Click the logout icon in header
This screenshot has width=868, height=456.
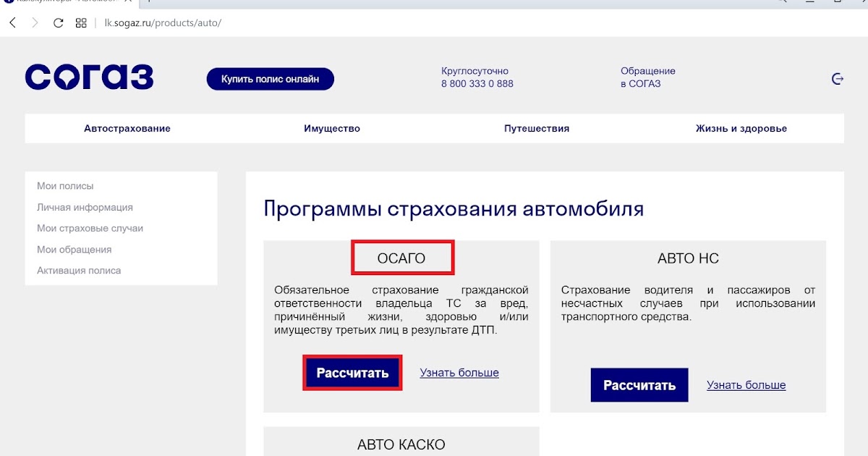click(838, 79)
